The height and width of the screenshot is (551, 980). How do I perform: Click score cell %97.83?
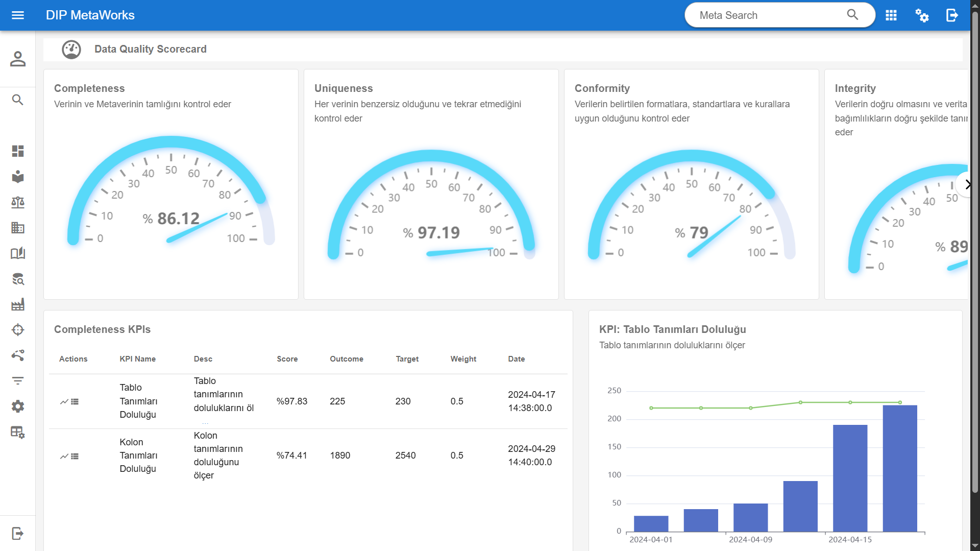click(x=292, y=401)
